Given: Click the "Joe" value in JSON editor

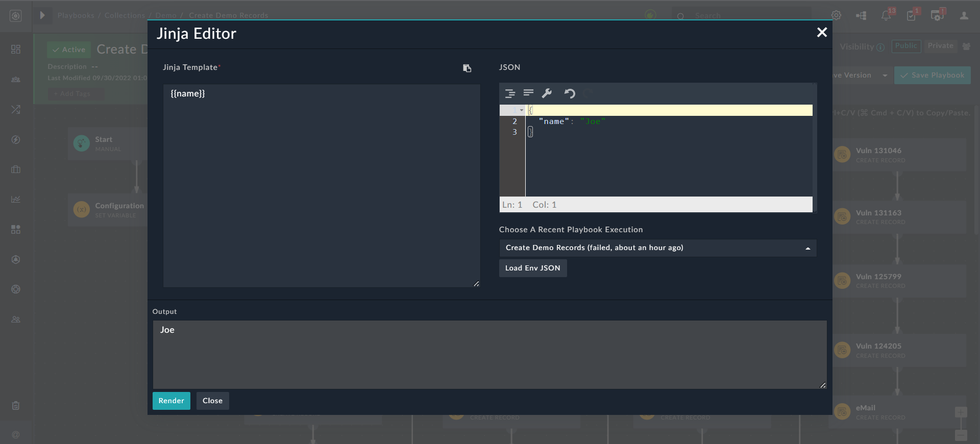Looking at the screenshot, I should tap(593, 121).
